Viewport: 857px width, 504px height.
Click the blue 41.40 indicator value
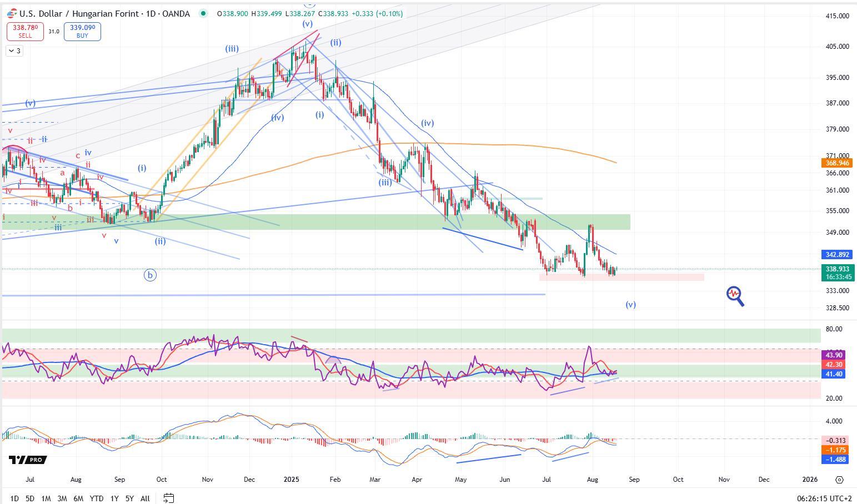point(834,374)
